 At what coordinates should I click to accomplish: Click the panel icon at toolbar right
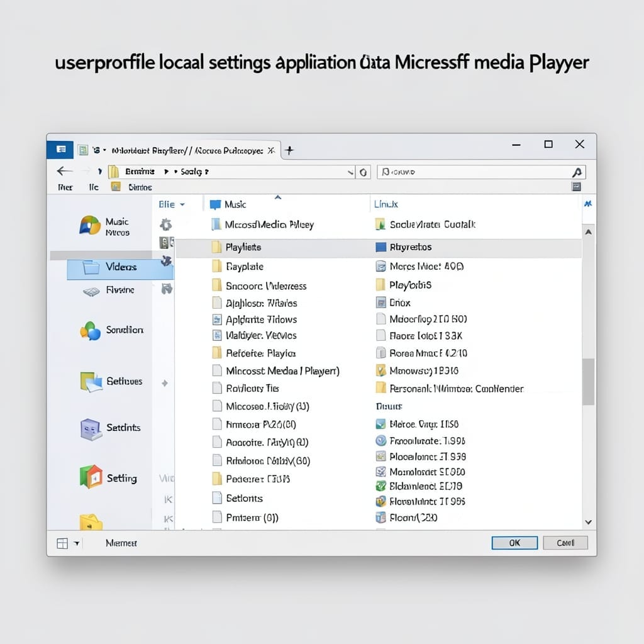point(576,187)
